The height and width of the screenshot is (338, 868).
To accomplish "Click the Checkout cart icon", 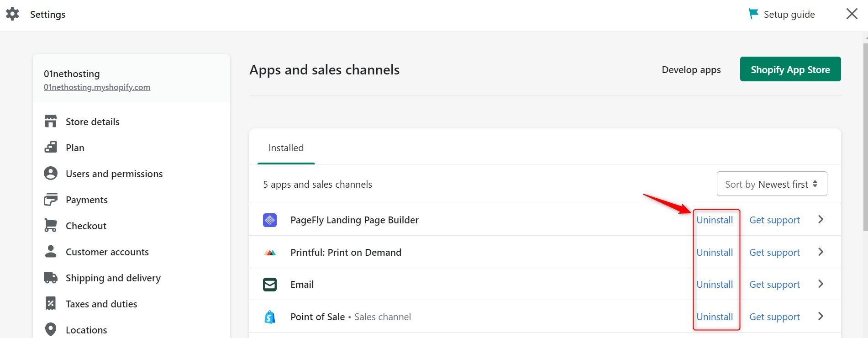I will 51,226.
